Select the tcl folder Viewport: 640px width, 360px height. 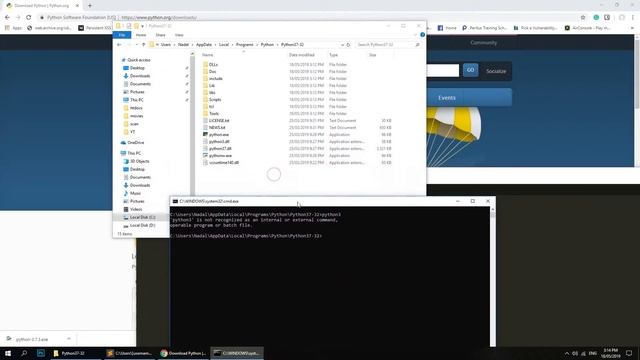coord(211,106)
